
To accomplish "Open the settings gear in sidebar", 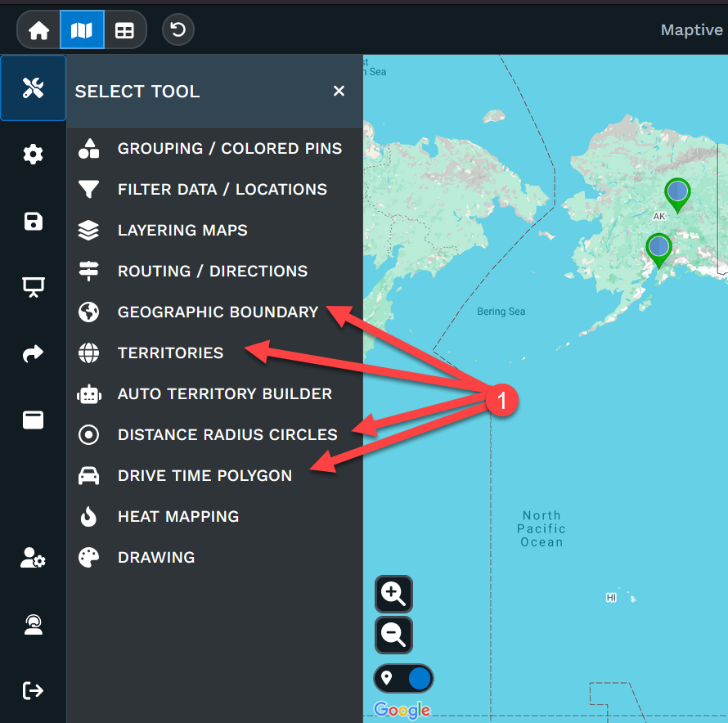I will pyautogui.click(x=33, y=154).
